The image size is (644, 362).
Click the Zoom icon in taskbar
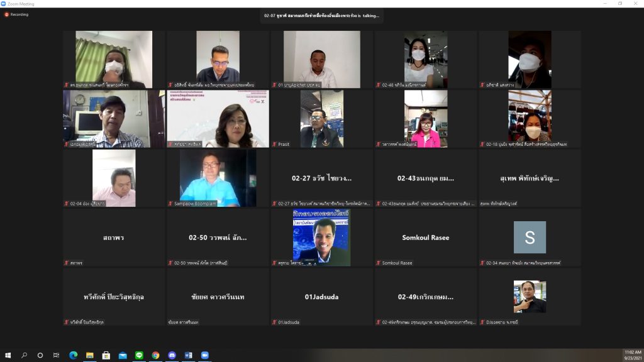coord(204,355)
